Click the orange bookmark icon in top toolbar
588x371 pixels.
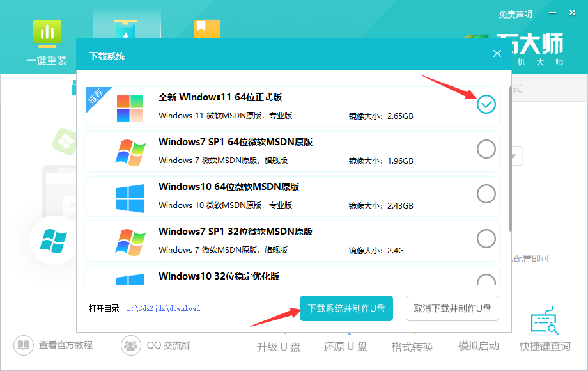pos(206,29)
